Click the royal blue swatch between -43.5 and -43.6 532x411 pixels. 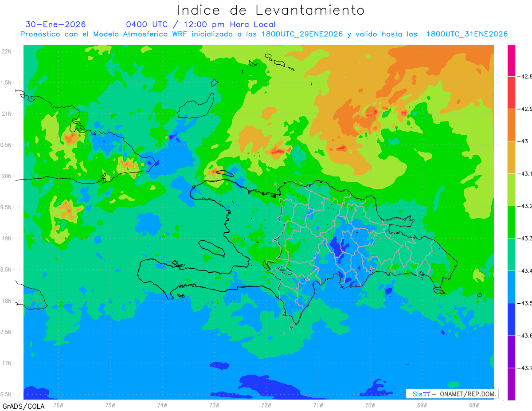[511, 319]
